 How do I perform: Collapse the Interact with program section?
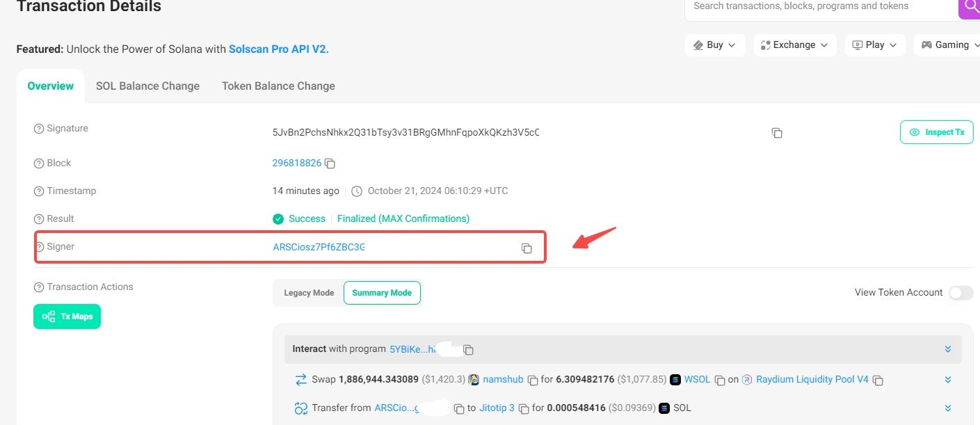[x=947, y=349]
